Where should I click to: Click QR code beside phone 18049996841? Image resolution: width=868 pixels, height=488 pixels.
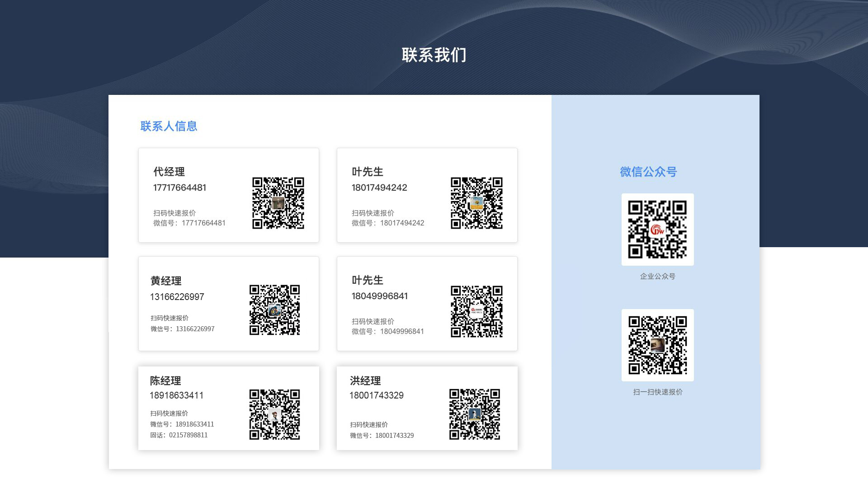476,311
